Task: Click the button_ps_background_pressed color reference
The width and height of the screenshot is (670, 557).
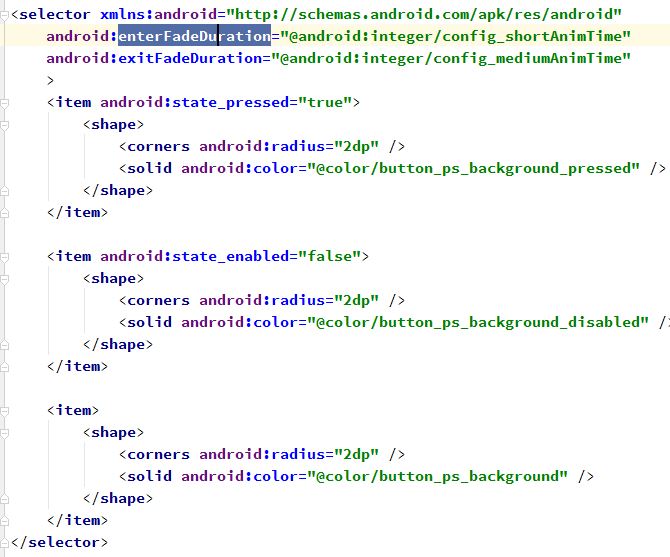Action: point(473,168)
